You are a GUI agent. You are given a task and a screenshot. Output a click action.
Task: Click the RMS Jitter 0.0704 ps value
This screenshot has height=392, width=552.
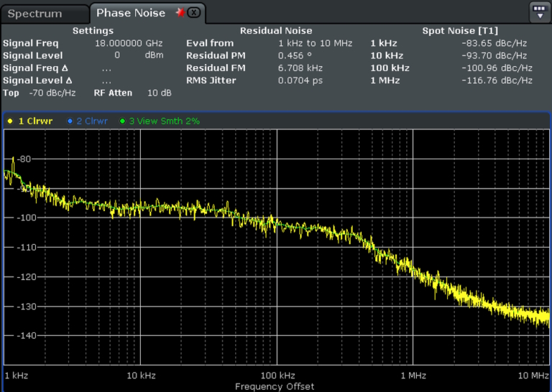tap(300, 80)
